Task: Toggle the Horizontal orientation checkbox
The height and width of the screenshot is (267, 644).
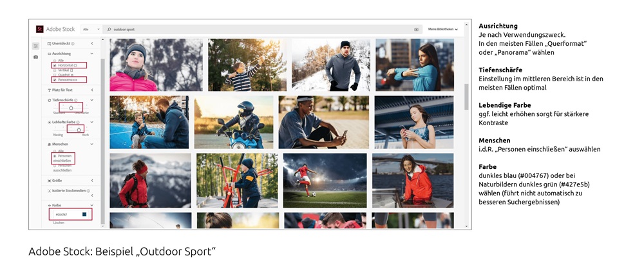Action: (54, 66)
